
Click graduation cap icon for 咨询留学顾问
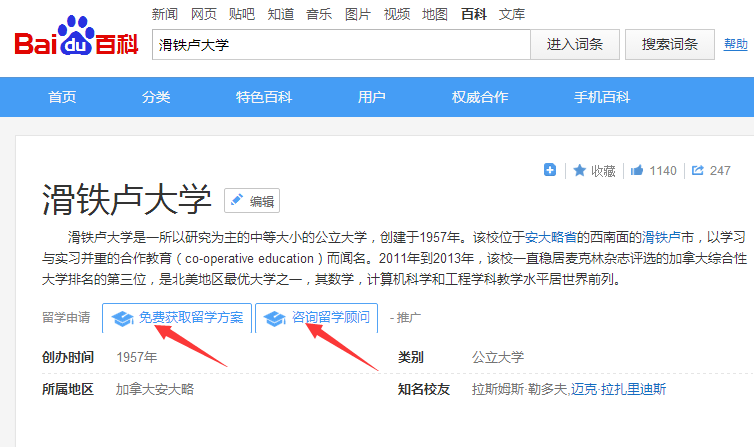275,318
